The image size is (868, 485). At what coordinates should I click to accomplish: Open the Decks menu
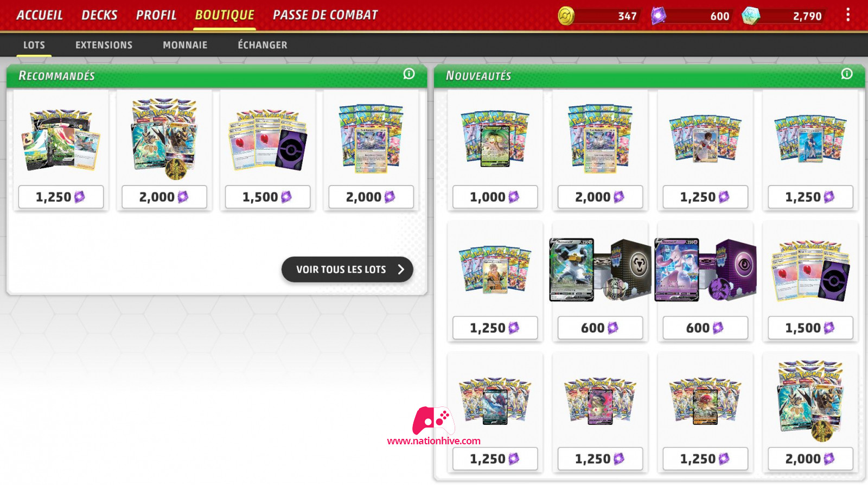[x=99, y=15]
